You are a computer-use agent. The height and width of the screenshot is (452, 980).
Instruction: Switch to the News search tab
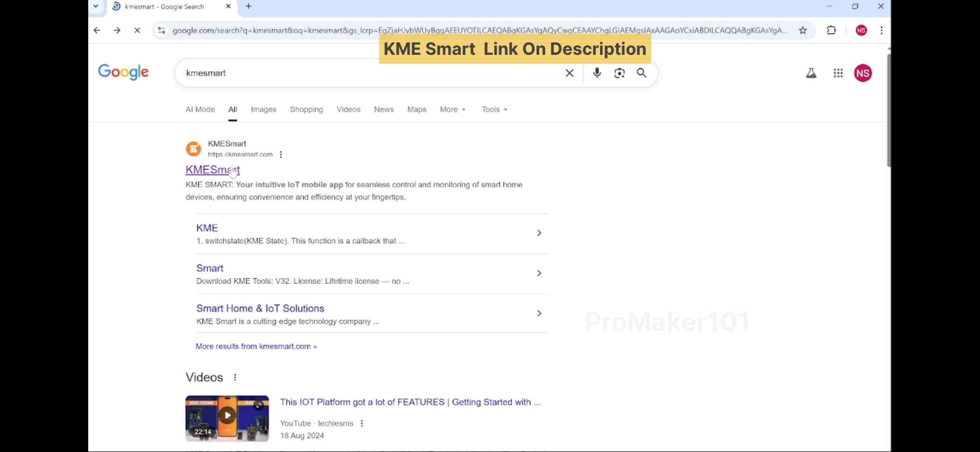[x=383, y=109]
